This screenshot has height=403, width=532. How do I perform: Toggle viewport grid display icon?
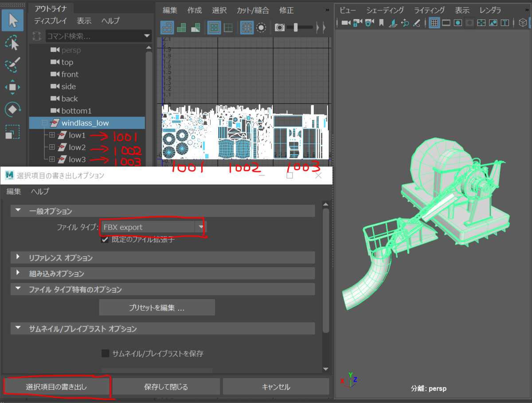(434, 22)
